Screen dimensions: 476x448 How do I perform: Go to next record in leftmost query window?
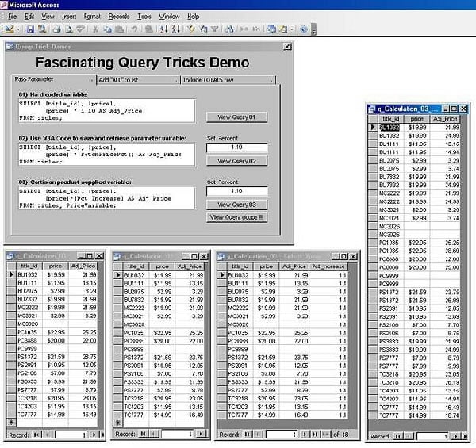[94, 435]
